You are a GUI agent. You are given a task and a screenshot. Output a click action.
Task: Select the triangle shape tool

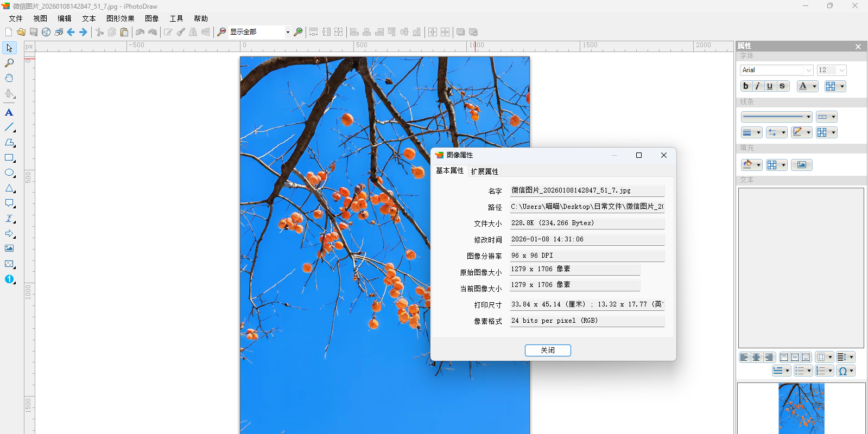click(9, 188)
